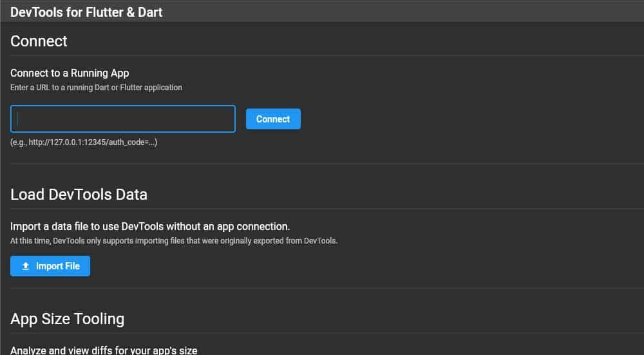
Task: Select the Load DevTools Data heading
Action: click(79, 194)
